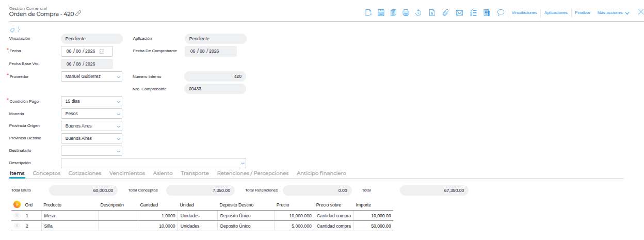Click the tag icon above Vinculación

click(x=12, y=29)
